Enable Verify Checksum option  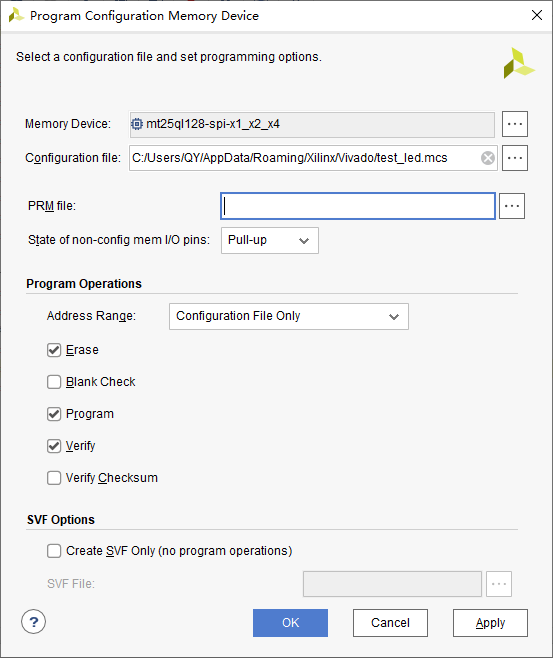click(x=54, y=478)
